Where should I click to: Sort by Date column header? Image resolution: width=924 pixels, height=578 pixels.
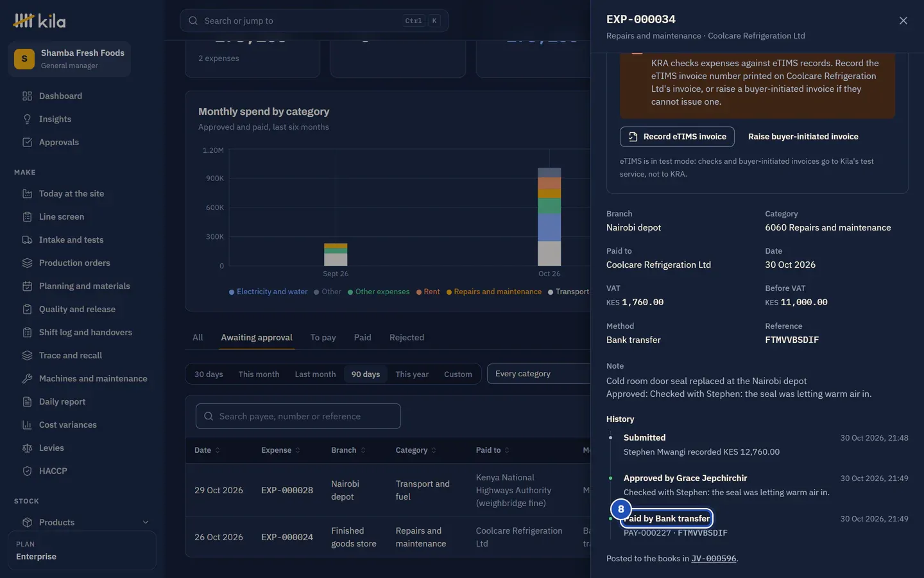pos(207,450)
